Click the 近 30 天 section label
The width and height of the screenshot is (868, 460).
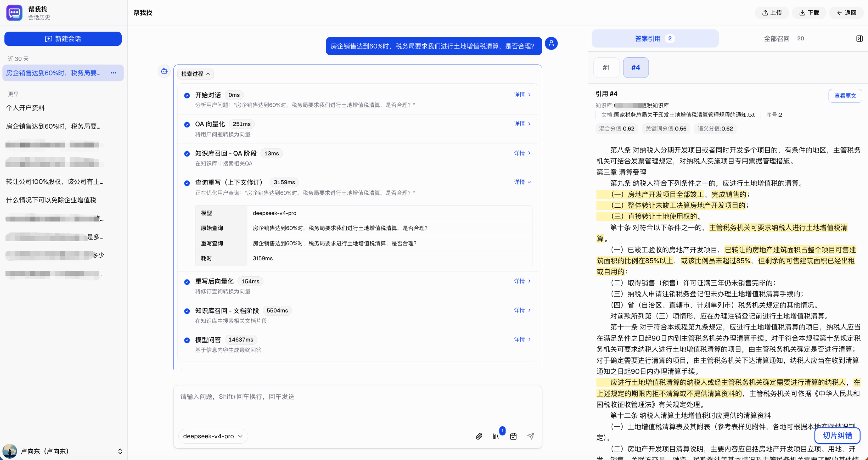[x=18, y=59]
